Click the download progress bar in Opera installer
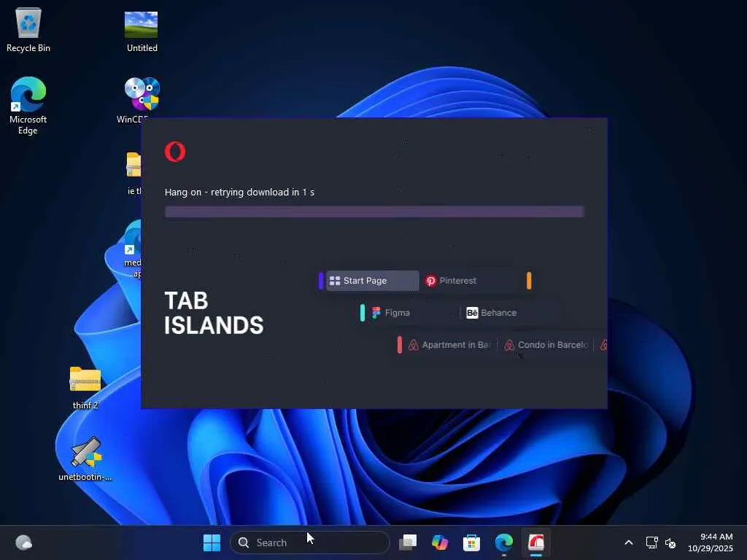747x560 pixels. (374, 211)
